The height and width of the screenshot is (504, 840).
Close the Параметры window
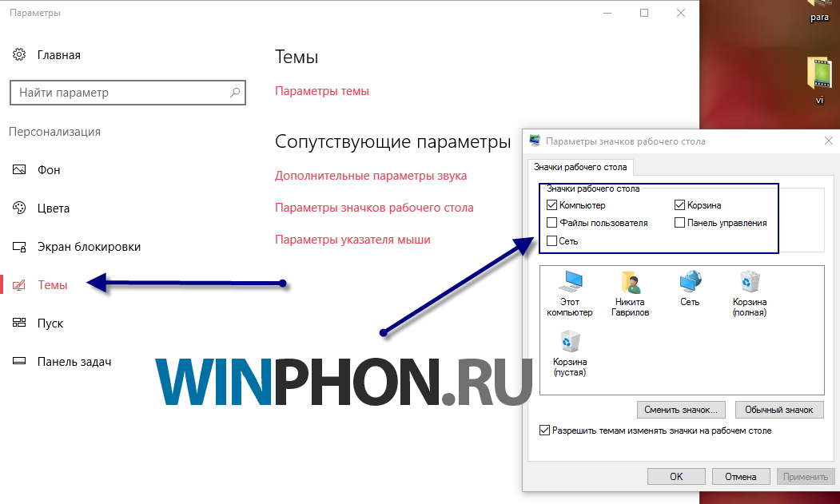(x=681, y=13)
